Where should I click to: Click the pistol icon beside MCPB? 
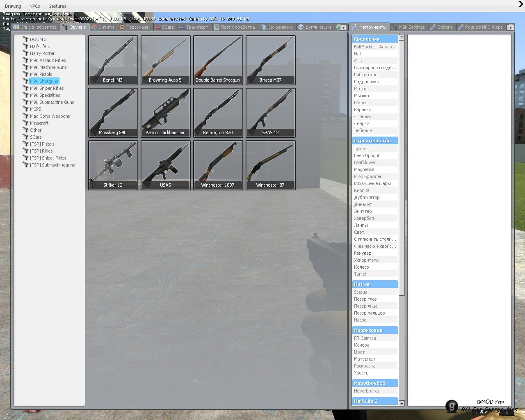(25, 109)
